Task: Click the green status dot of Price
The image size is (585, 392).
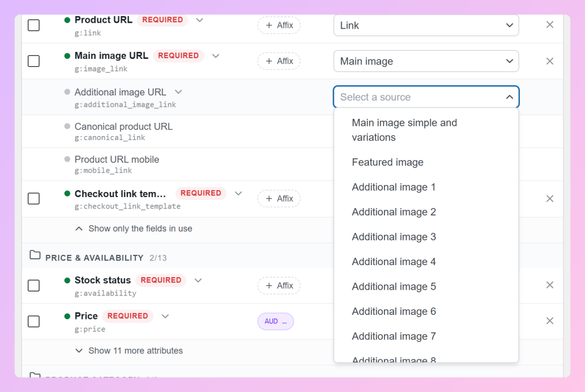Action: (x=67, y=316)
